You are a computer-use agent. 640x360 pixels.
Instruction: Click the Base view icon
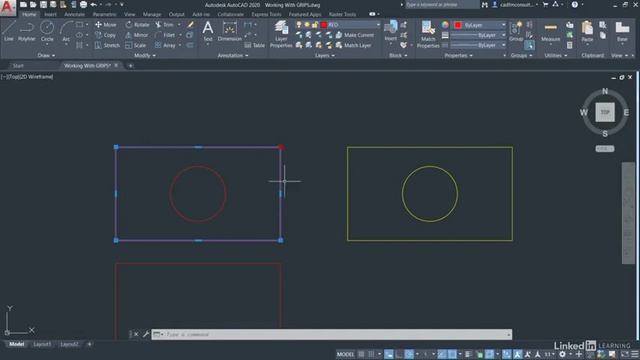pos(622,31)
